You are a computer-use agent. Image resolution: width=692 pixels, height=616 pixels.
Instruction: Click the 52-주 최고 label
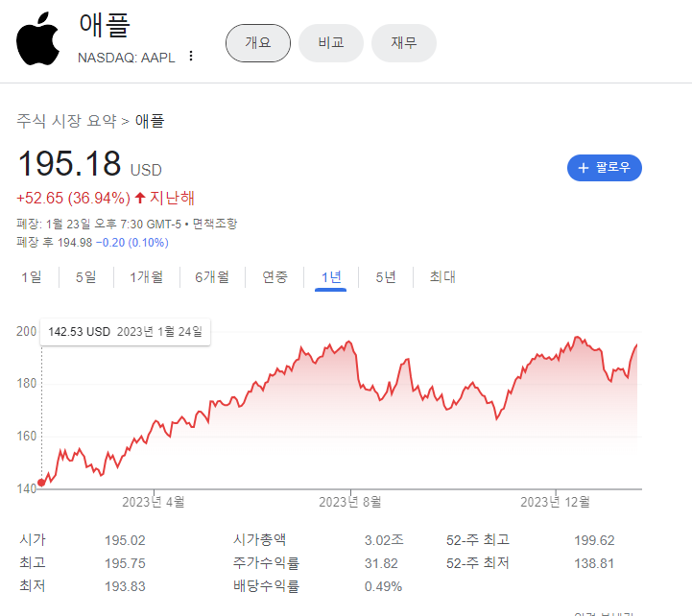point(478,540)
